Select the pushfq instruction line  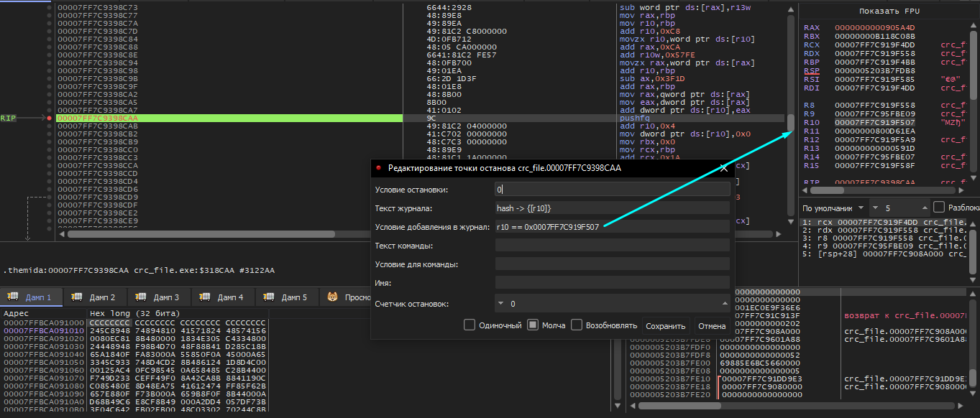tap(634, 118)
